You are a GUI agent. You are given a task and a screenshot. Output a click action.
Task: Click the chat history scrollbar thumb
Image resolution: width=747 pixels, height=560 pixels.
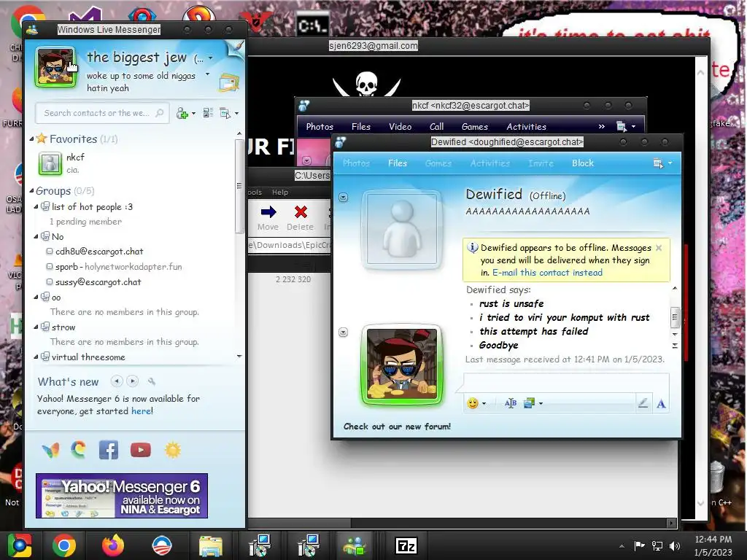click(675, 318)
